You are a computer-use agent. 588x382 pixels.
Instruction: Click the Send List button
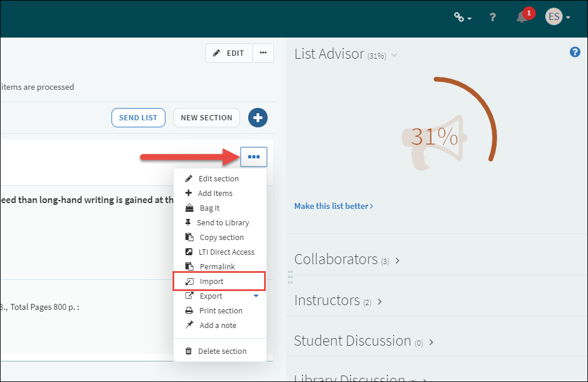[x=138, y=117]
